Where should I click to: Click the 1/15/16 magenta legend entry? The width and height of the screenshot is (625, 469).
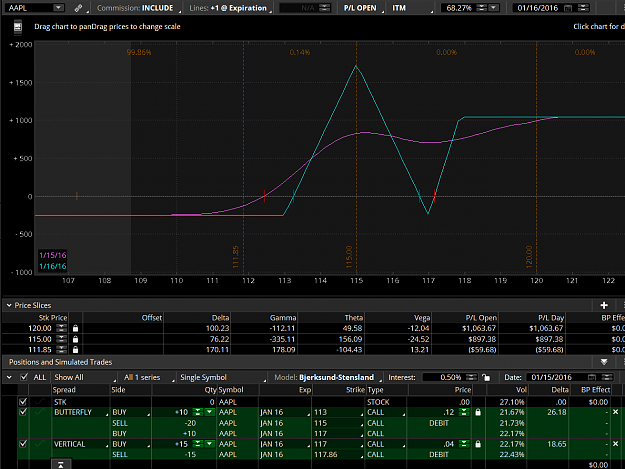coord(53,255)
